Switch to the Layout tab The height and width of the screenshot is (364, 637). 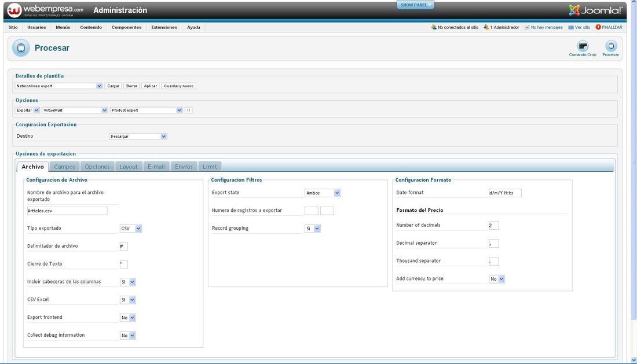pos(129,167)
